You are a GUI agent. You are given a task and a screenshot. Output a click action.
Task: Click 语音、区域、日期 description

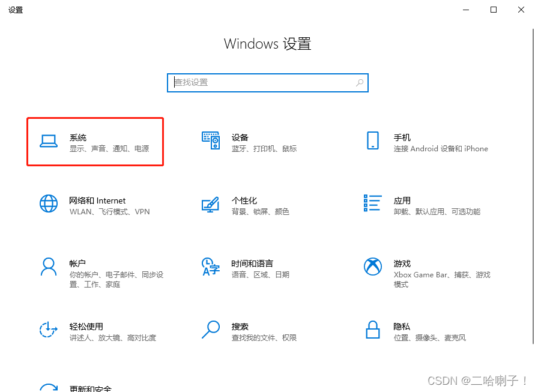[x=261, y=274]
